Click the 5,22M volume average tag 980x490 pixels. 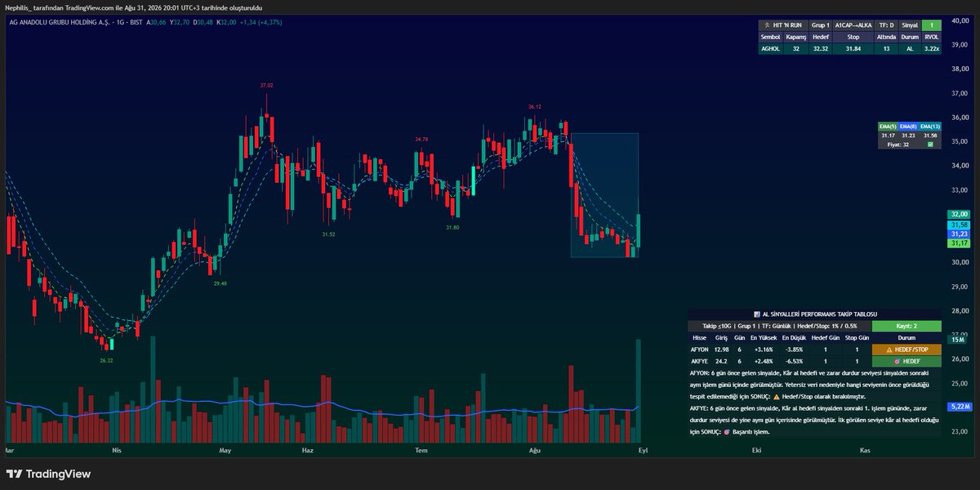pos(959,406)
